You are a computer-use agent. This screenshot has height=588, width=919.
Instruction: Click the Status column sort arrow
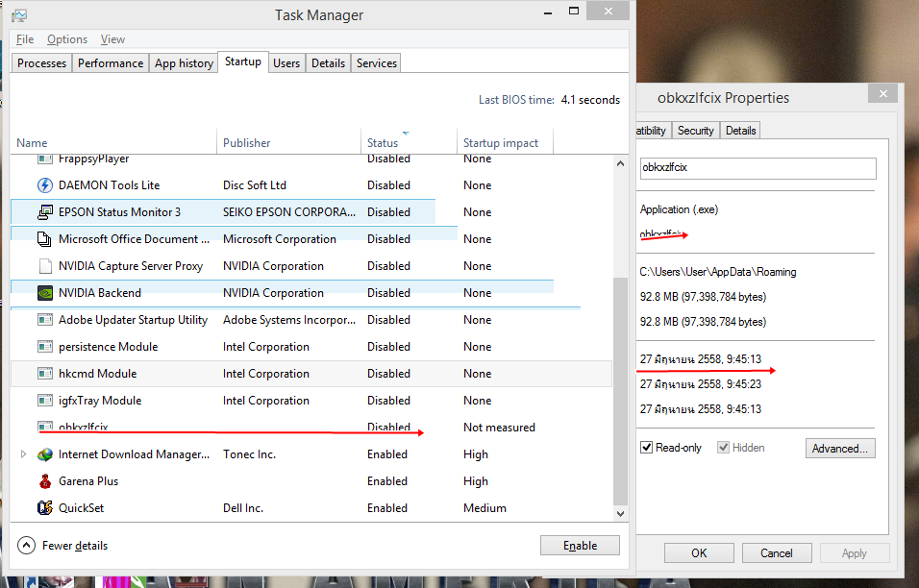pyautogui.click(x=407, y=133)
